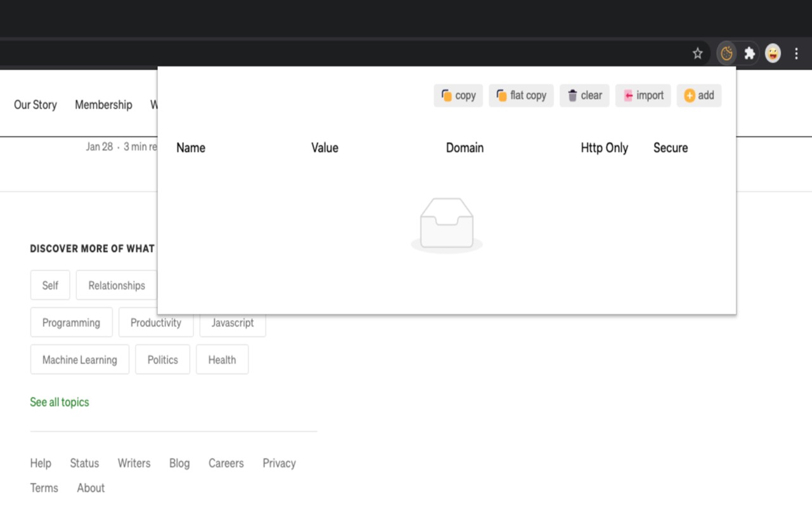Click the copy cookies button
The width and height of the screenshot is (812, 508).
(459, 95)
